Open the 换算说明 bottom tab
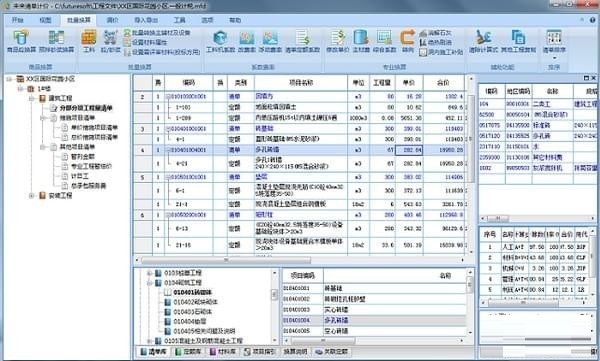600x361 pixels. click(x=295, y=351)
